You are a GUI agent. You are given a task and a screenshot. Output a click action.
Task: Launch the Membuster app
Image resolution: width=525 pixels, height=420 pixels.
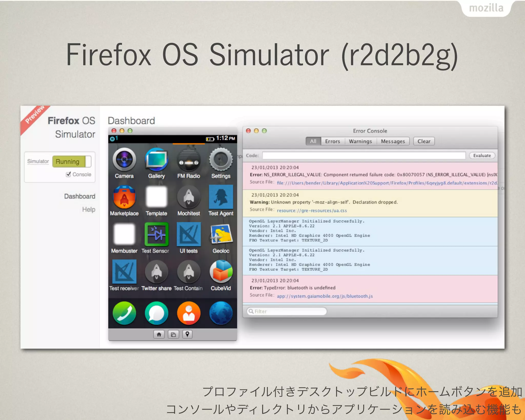click(x=124, y=234)
